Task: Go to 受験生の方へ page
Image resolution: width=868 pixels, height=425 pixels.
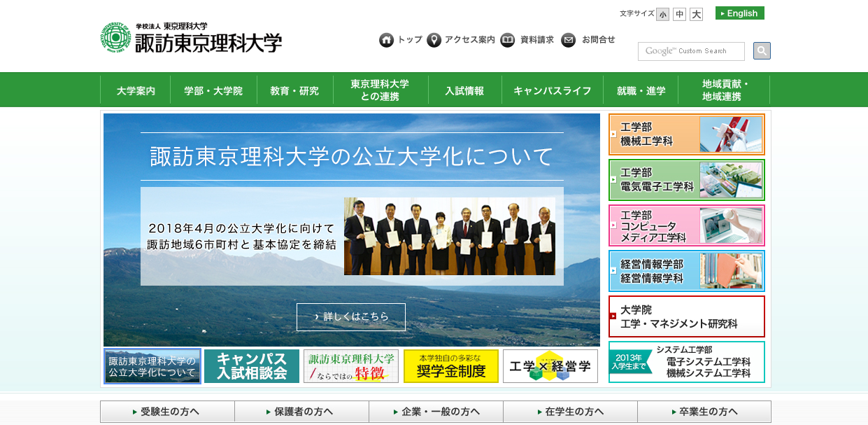Action: (167, 412)
